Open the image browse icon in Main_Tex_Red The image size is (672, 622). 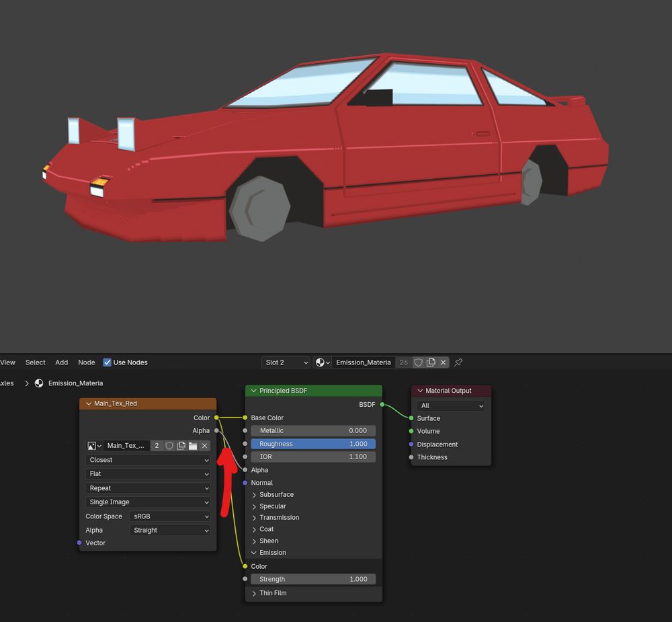coord(94,446)
